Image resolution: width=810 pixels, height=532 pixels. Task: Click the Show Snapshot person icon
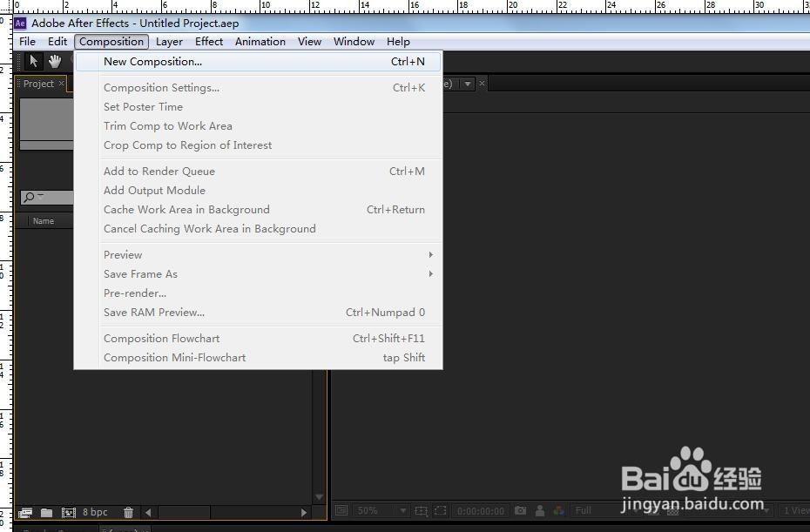pos(540,510)
